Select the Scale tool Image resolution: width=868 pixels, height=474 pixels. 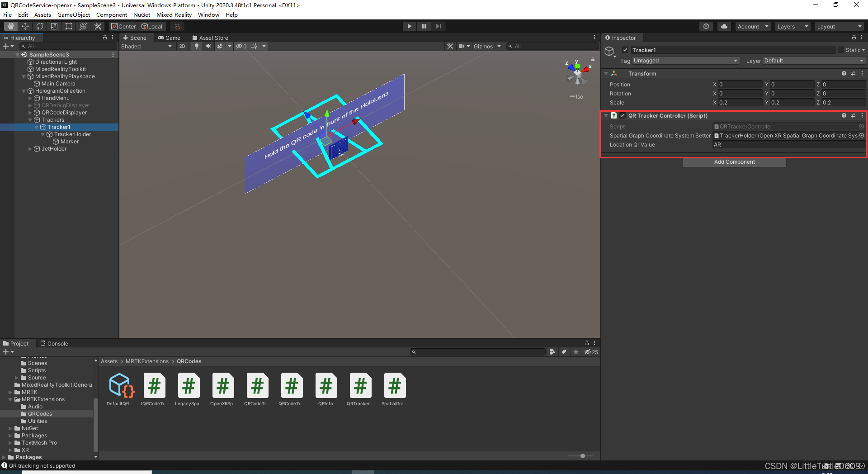coord(54,26)
